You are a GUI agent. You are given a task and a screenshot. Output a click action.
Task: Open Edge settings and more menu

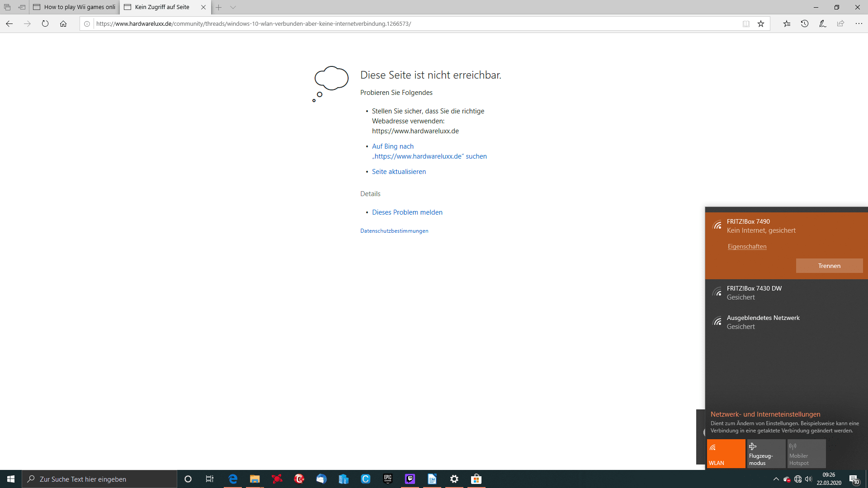tap(859, 24)
